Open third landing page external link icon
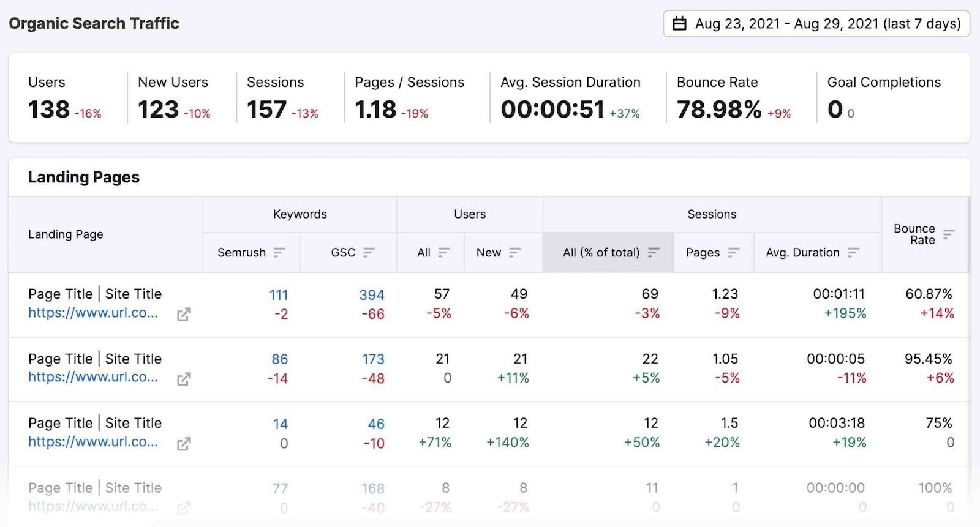The height and width of the screenshot is (527, 980). pos(184,444)
